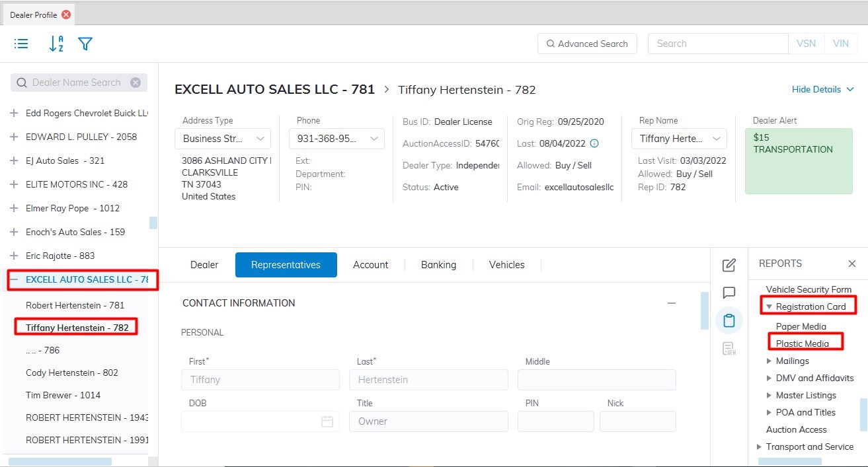Select Plastic Media report
The image size is (868, 467).
[x=802, y=343]
